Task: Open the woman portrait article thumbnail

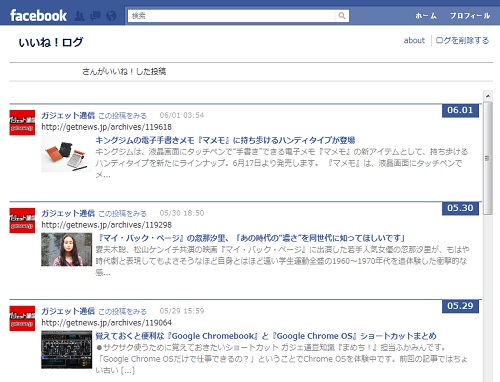Action: pos(66,250)
